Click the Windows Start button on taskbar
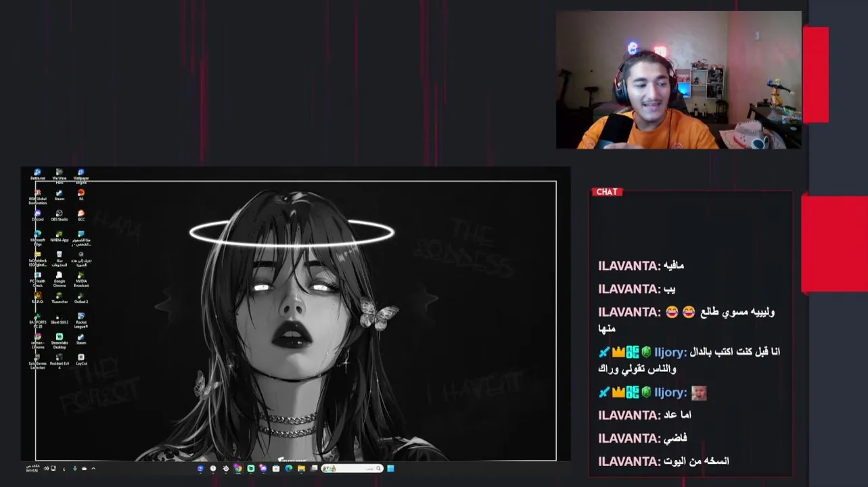This screenshot has width=868, height=487. [390, 468]
